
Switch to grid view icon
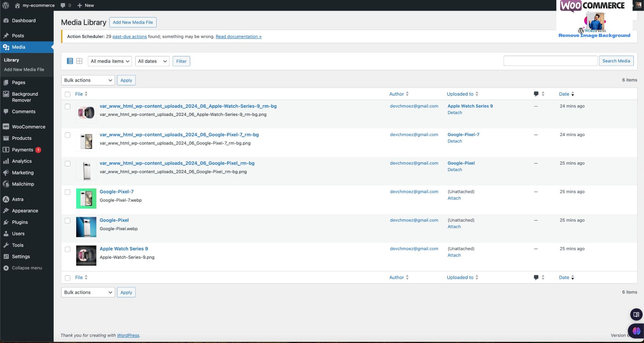(x=79, y=61)
